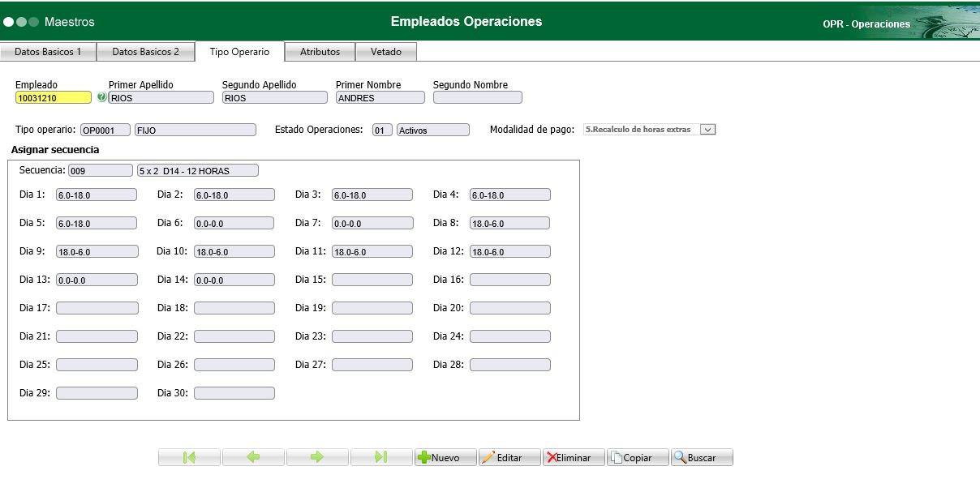The height and width of the screenshot is (492, 980).
Task: Click the Dia 8 field
Action: 510,223
